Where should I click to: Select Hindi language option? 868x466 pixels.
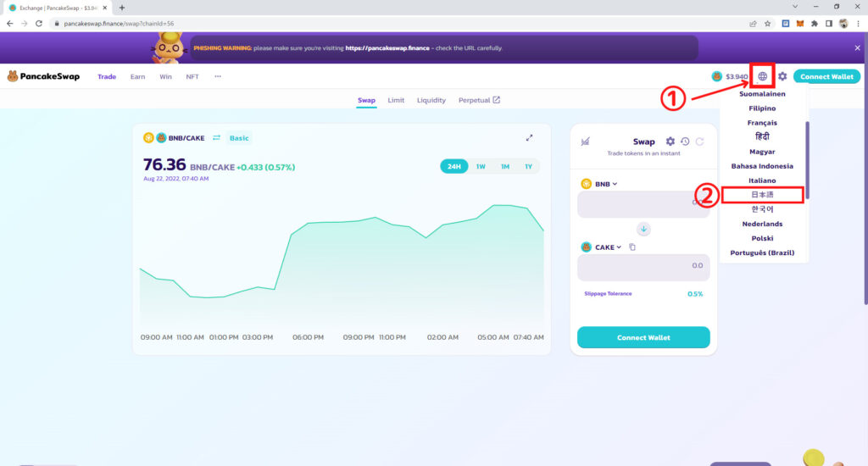point(762,136)
